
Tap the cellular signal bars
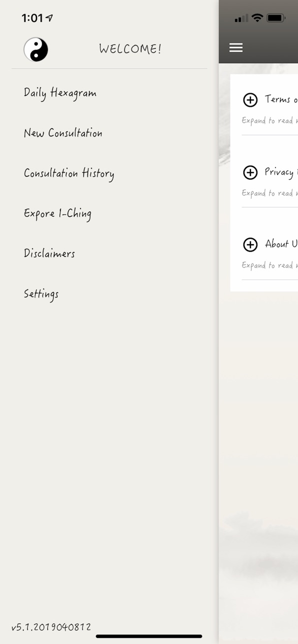point(241,18)
